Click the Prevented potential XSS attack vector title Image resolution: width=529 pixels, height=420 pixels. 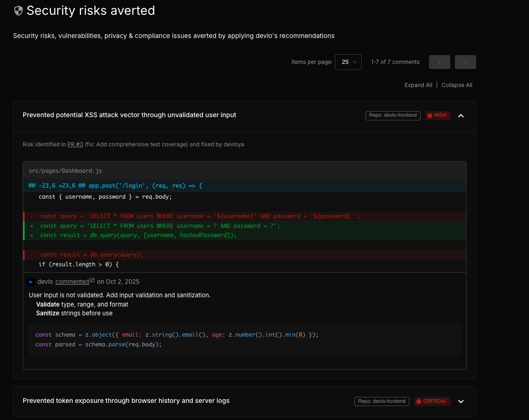tap(129, 115)
